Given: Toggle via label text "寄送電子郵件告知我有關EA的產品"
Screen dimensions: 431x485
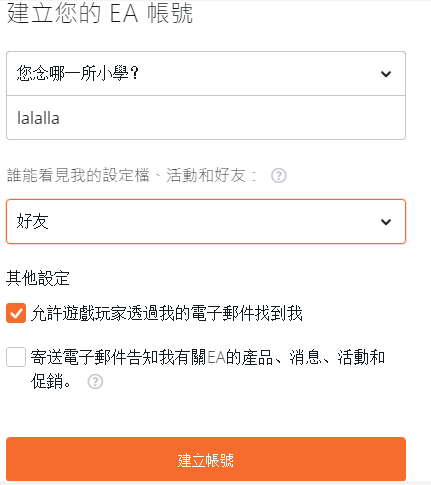Looking at the screenshot, I should coord(152,357).
